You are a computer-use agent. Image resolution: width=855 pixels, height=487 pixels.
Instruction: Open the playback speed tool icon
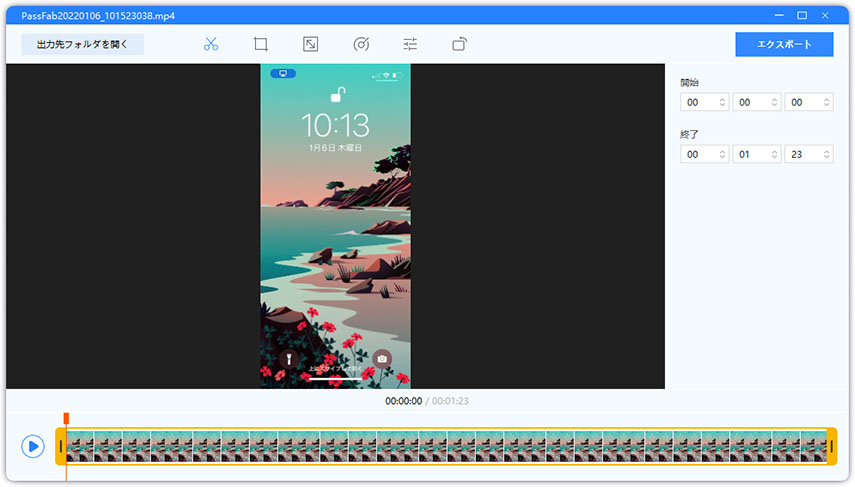(x=361, y=44)
